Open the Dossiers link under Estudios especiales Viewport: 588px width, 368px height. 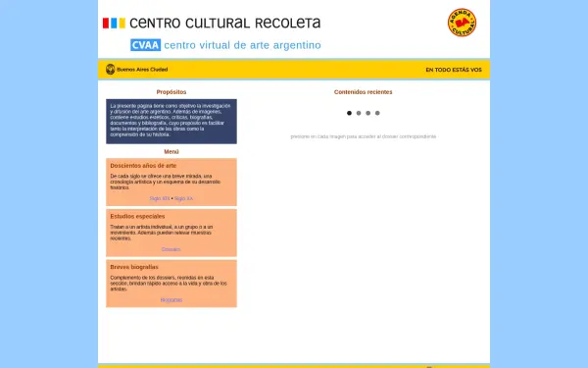171,249
